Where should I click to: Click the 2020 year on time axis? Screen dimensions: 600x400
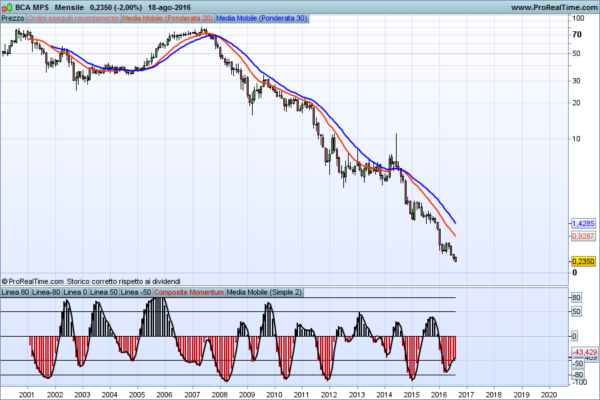(549, 394)
